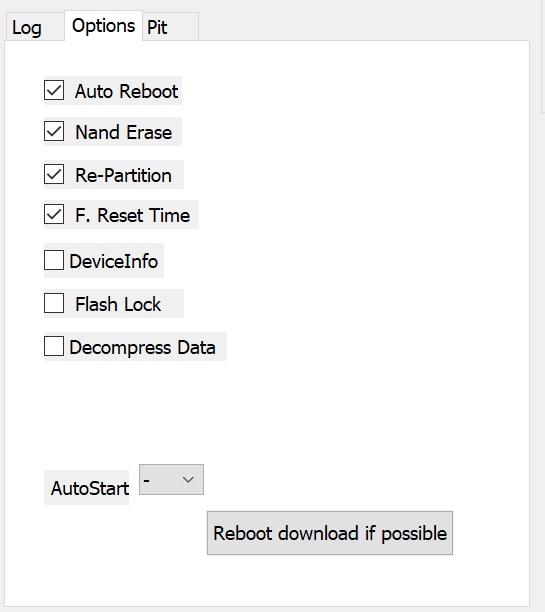The height and width of the screenshot is (612, 545).
Task: Click the Re-Partition label text
Action: pyautogui.click(x=123, y=175)
